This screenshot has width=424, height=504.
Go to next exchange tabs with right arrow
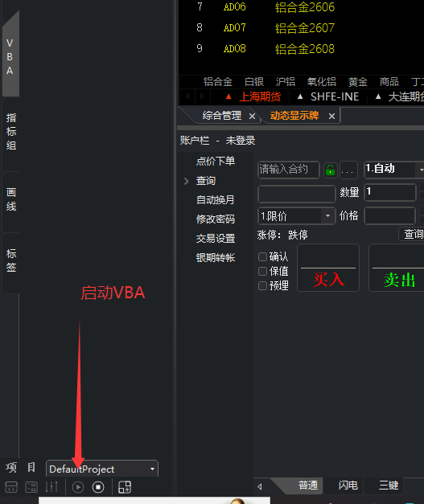(x=202, y=96)
